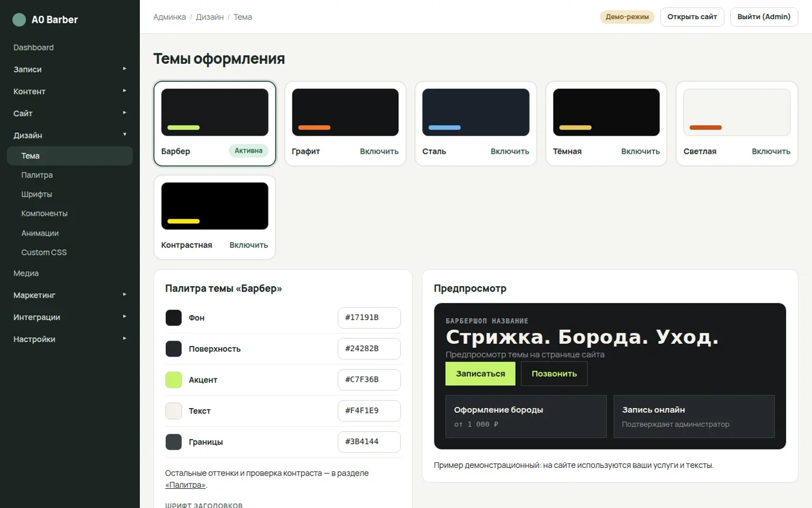Viewport: 812px width, 508px height.
Task: Expand the Контент sidebar section
Action: point(70,91)
